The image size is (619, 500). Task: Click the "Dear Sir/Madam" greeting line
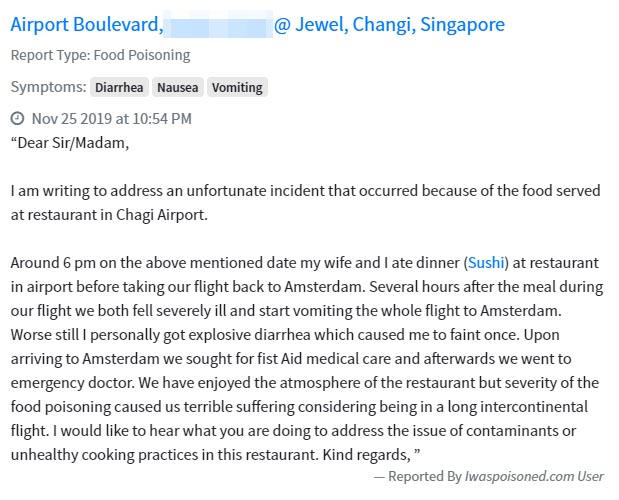pyautogui.click(x=70, y=141)
